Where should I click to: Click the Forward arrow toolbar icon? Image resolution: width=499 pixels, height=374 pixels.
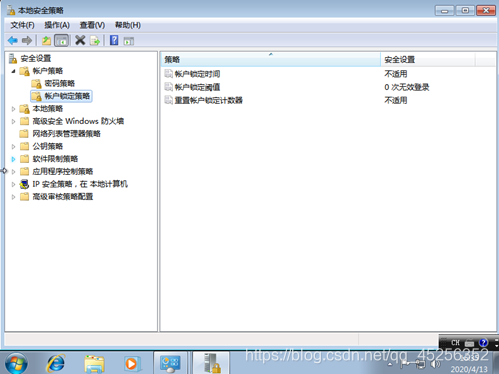[x=27, y=41]
